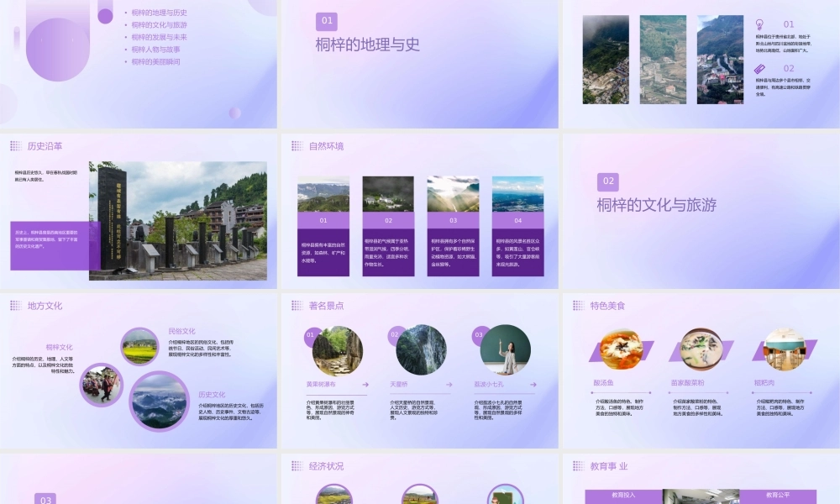Select the circular photo above 糍粑肉 label
Image resolution: width=840 pixels, height=504 pixels.
[785, 349]
